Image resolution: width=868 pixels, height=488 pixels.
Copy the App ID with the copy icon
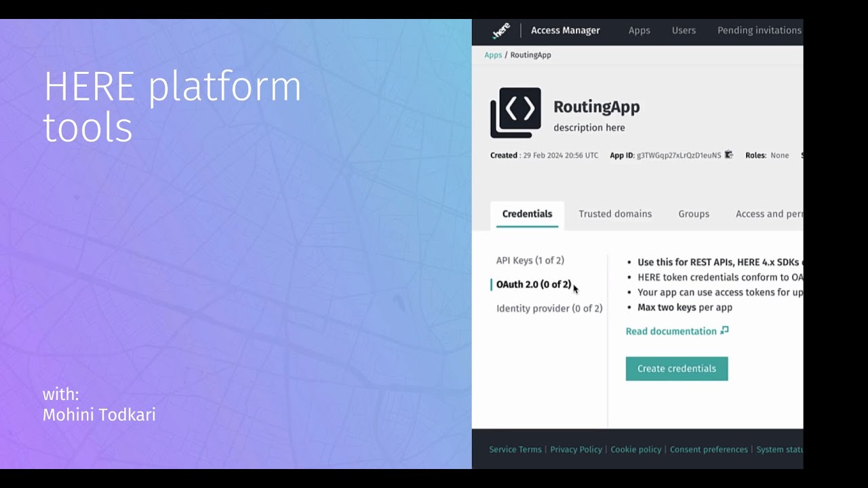point(729,155)
